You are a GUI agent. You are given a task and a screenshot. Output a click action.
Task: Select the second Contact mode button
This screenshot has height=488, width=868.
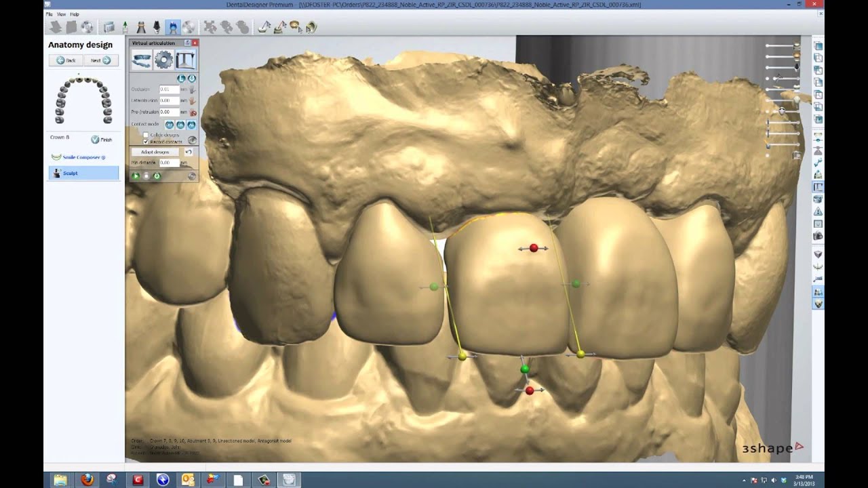pyautogui.click(x=180, y=125)
